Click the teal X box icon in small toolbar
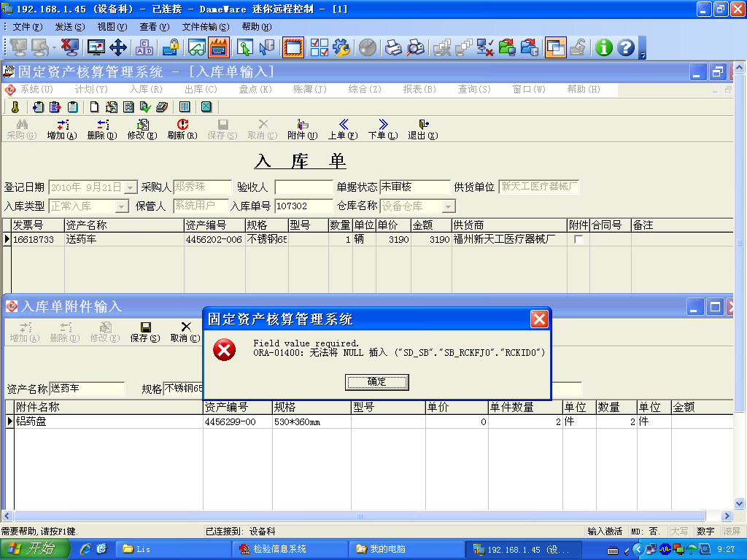Image resolution: width=747 pixels, height=560 pixels. pyautogui.click(x=206, y=107)
